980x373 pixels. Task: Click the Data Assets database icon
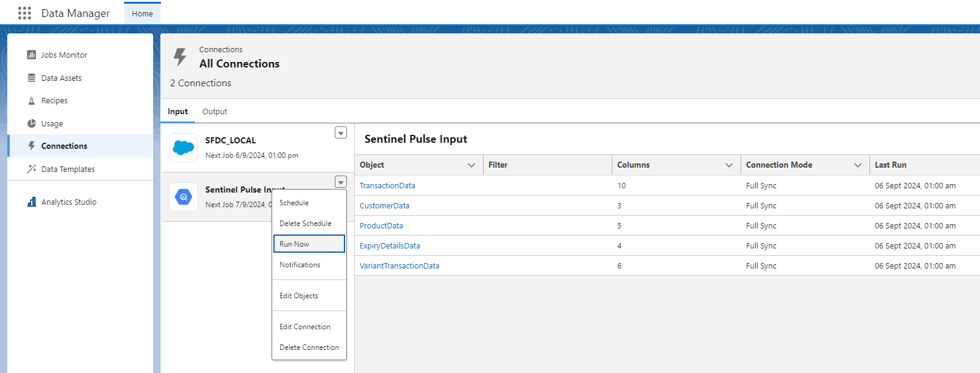(x=32, y=78)
